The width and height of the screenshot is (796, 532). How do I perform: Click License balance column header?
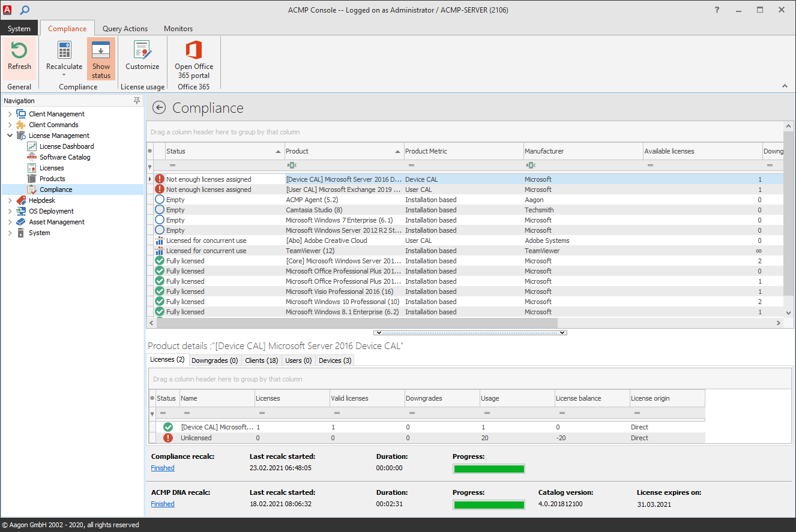592,398
